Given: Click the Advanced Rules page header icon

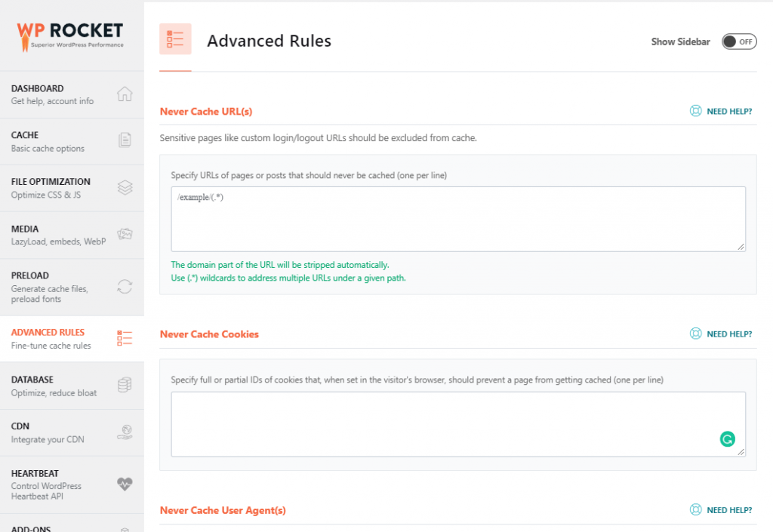Looking at the screenshot, I should coord(175,39).
